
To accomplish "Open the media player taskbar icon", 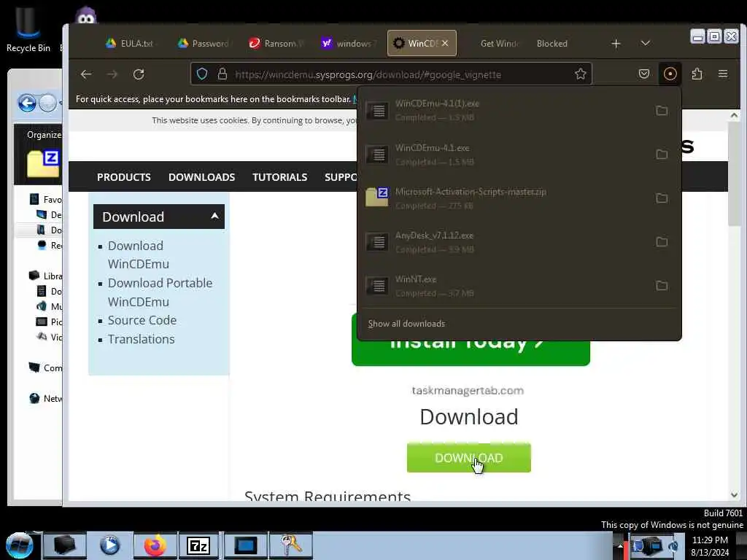I will [x=109, y=545].
